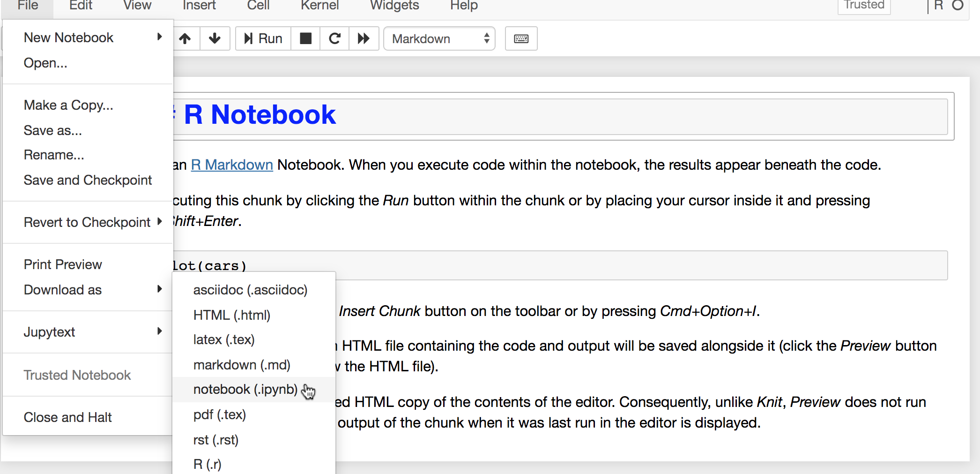This screenshot has height=474, width=980.
Task: Click the kernel status circle indicator
Action: pos(958,5)
